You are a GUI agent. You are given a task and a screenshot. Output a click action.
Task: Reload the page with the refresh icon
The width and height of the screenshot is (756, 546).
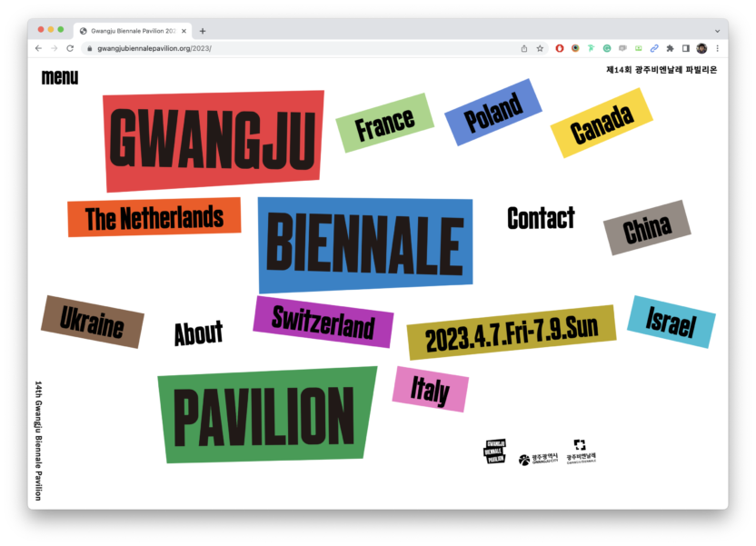pyautogui.click(x=70, y=48)
